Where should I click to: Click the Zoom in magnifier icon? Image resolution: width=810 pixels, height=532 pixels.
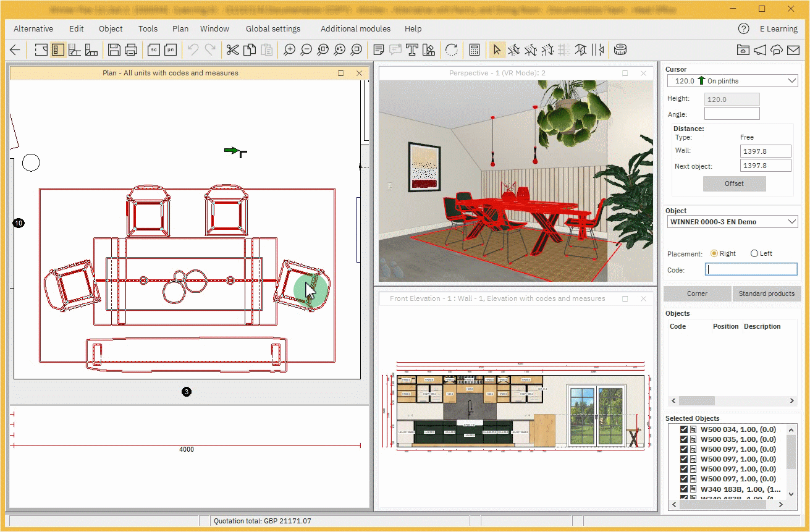click(289, 50)
